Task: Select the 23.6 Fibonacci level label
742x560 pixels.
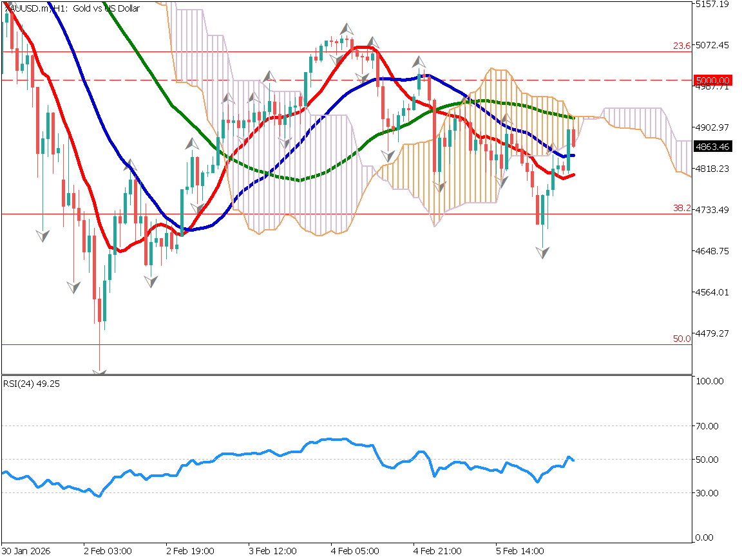Action: point(681,46)
